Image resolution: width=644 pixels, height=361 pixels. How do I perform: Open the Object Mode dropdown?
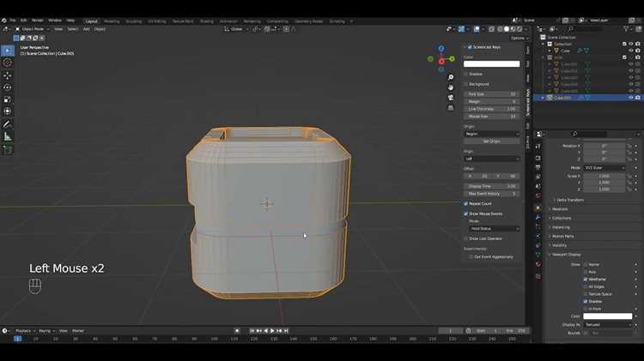point(33,29)
